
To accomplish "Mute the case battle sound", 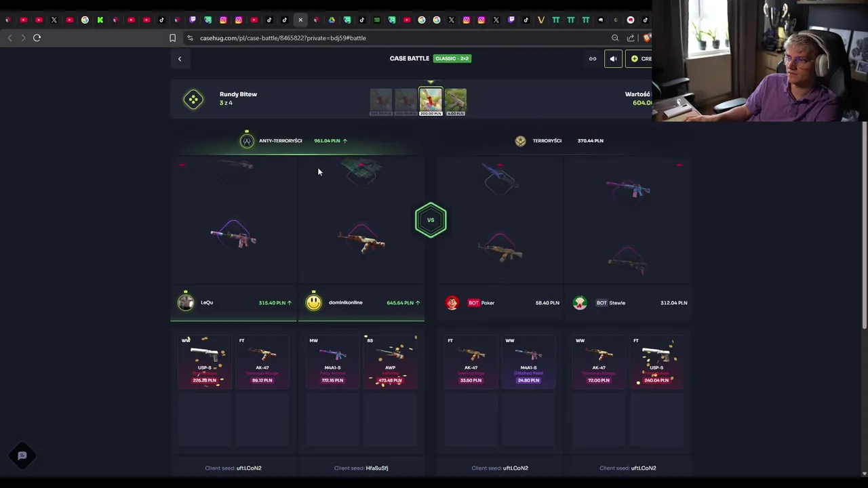I will tap(613, 59).
